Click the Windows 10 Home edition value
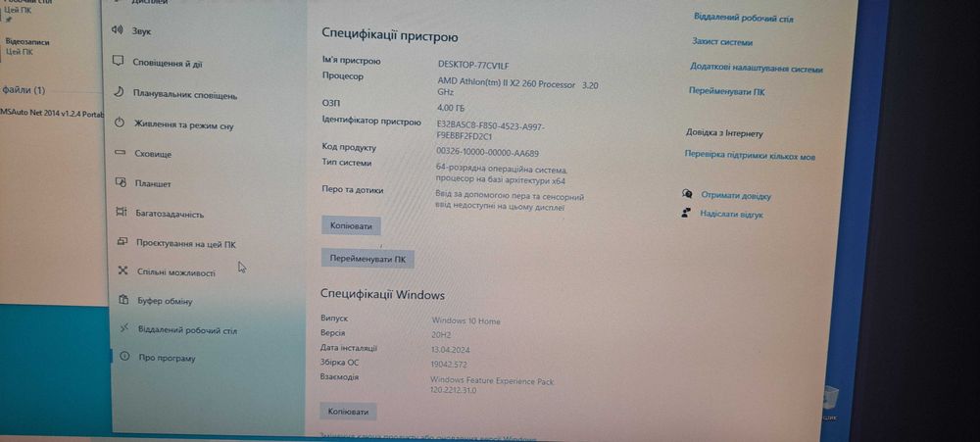The image size is (980, 442). tap(466, 320)
